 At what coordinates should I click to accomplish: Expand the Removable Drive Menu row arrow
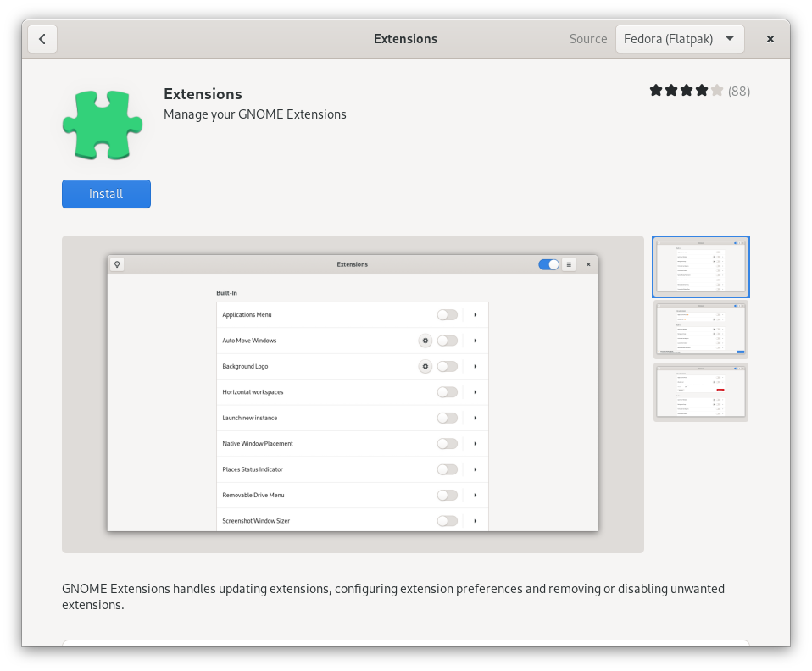coord(476,495)
